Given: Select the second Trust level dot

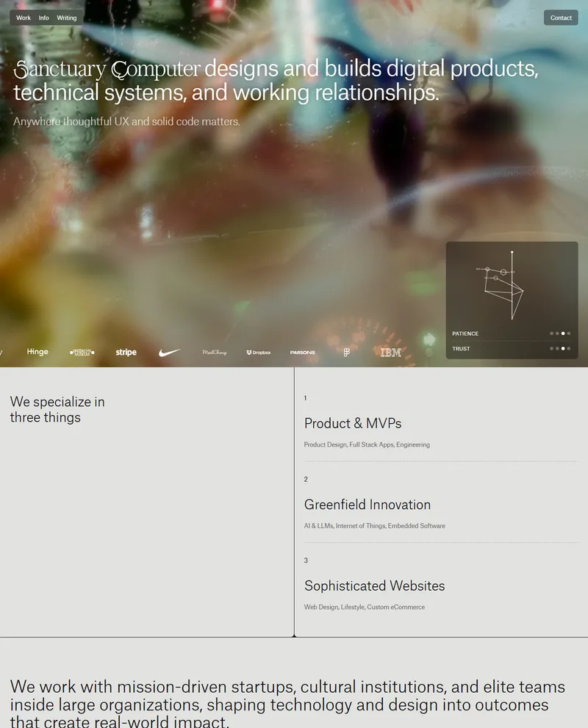Looking at the screenshot, I should click(x=557, y=348).
